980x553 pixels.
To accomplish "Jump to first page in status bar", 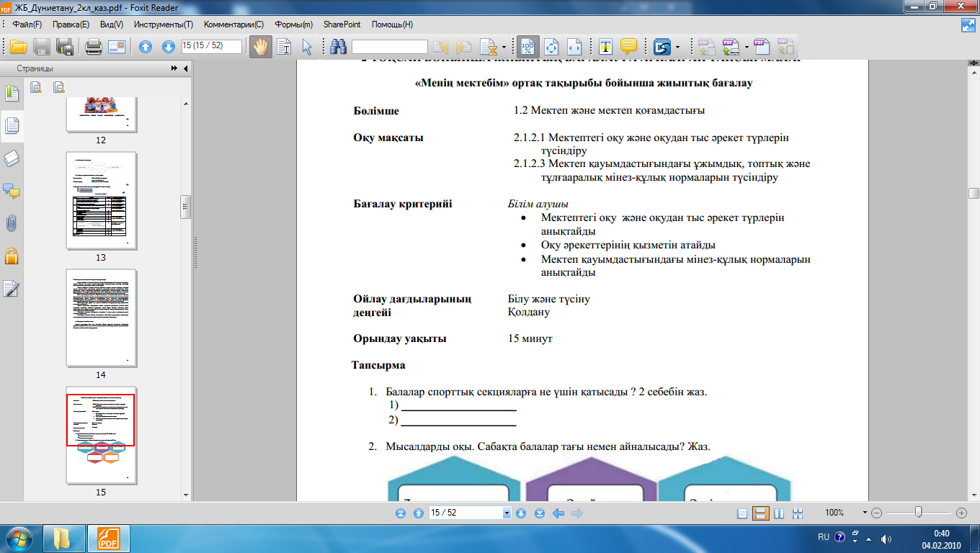I will [x=401, y=513].
